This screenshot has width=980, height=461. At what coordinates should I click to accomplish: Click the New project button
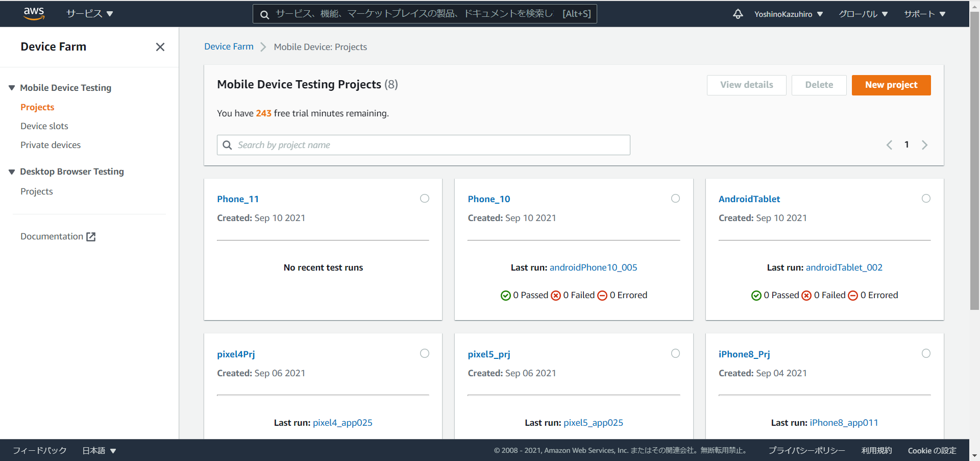891,85
